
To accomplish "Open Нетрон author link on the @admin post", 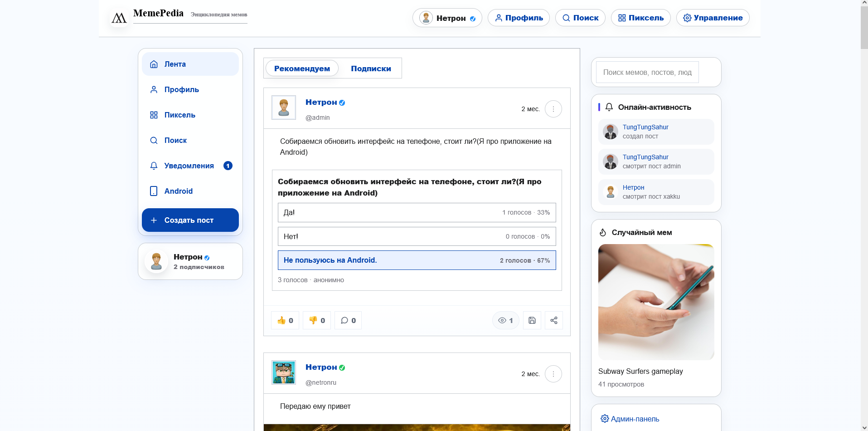I will pyautogui.click(x=321, y=103).
